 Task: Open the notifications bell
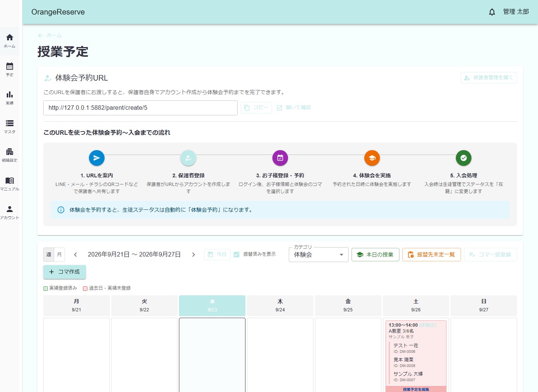(x=492, y=12)
